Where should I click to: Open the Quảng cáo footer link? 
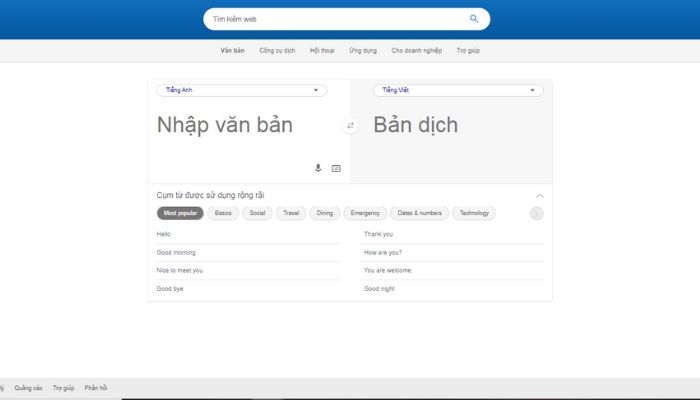[x=28, y=388]
